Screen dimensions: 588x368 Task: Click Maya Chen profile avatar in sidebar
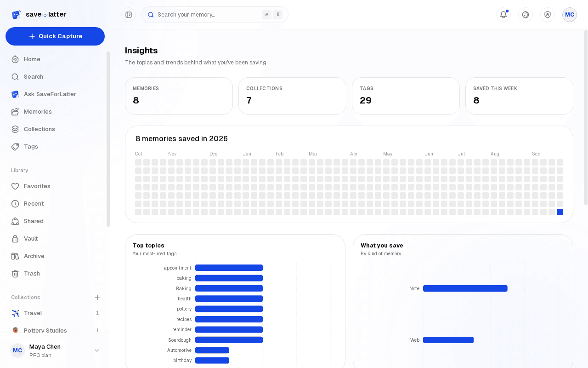tap(17, 351)
